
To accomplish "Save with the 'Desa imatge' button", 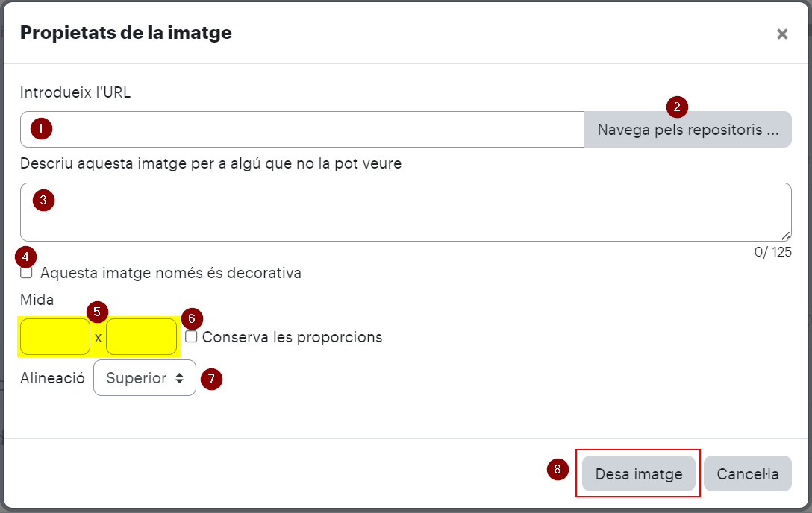I will pyautogui.click(x=639, y=473).
